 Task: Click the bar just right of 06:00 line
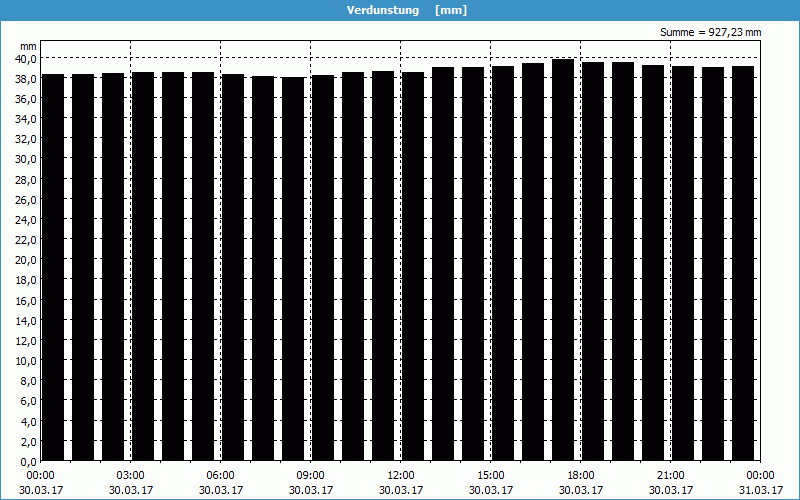(233, 268)
